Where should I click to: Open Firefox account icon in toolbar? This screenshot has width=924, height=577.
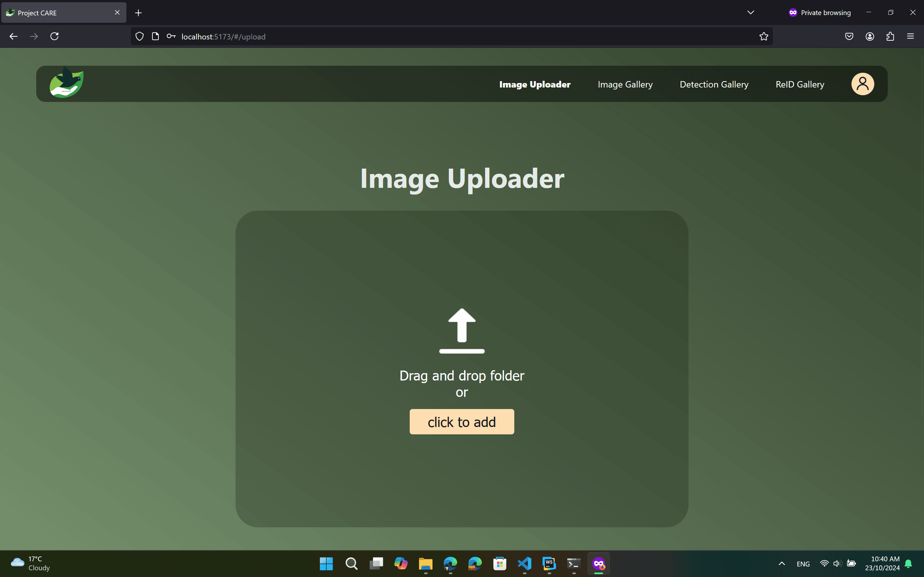[870, 37]
